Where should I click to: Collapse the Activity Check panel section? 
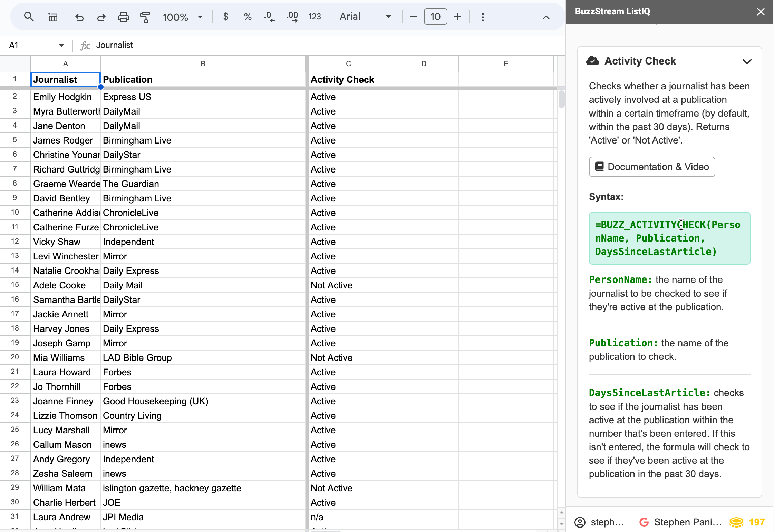tap(747, 61)
